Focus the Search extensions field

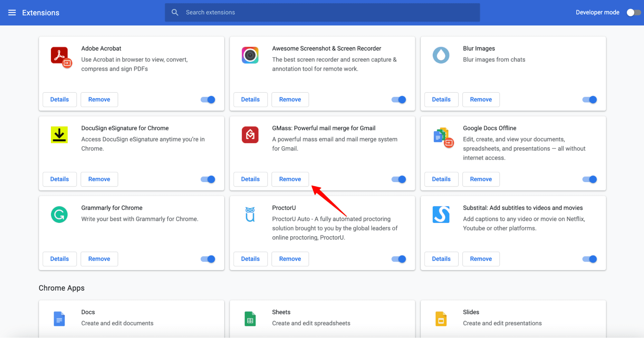pyautogui.click(x=322, y=13)
